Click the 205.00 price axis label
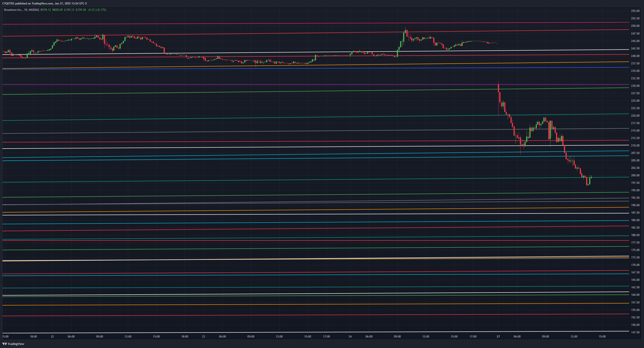Image resolution: width=644 pixels, height=348 pixels. tap(635, 161)
